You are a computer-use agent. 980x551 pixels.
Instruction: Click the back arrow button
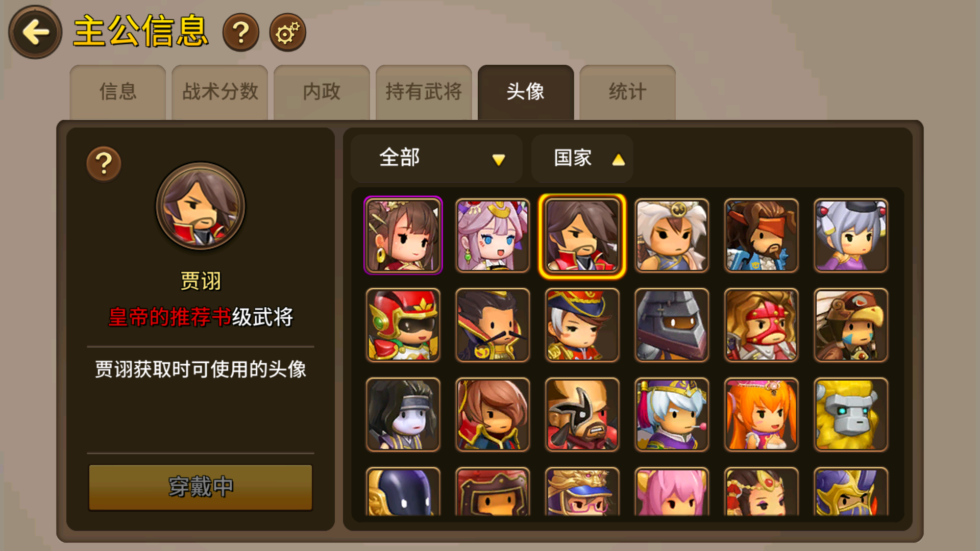pos(35,32)
